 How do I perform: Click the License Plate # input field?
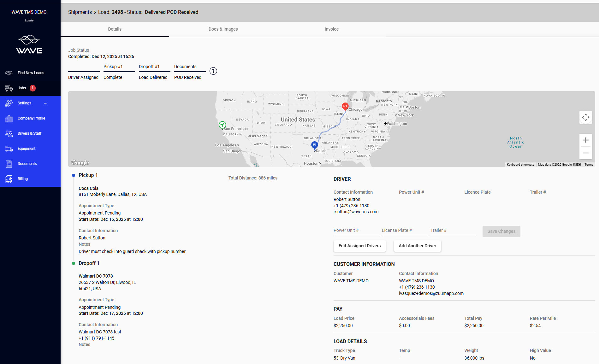pyautogui.click(x=404, y=231)
